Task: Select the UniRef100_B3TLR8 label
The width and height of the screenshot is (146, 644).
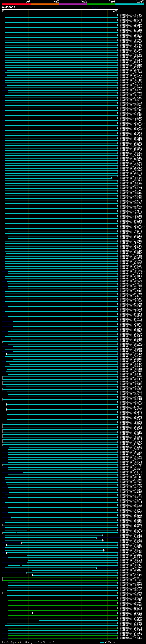Action: (131, 30)
